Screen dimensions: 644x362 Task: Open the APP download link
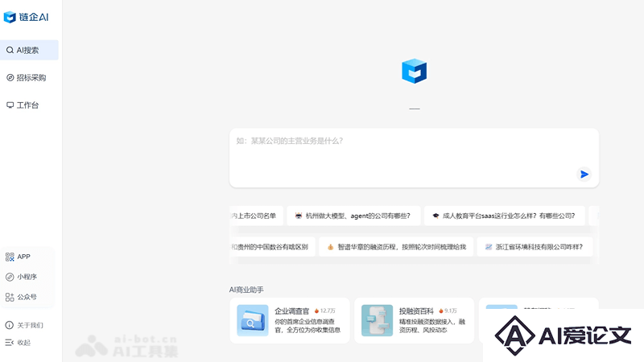click(x=24, y=257)
